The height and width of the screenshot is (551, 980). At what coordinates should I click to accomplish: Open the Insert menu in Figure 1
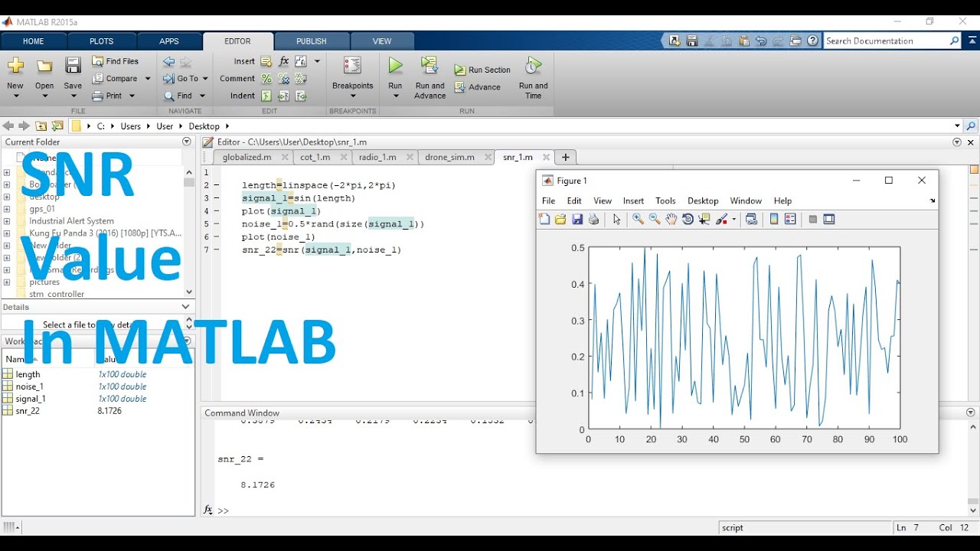[x=633, y=201]
